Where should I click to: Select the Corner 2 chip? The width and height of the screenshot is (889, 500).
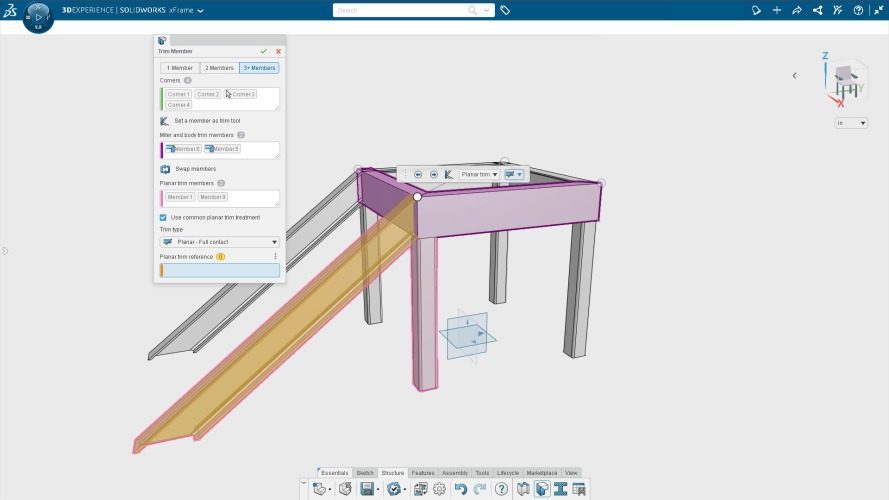(208, 94)
